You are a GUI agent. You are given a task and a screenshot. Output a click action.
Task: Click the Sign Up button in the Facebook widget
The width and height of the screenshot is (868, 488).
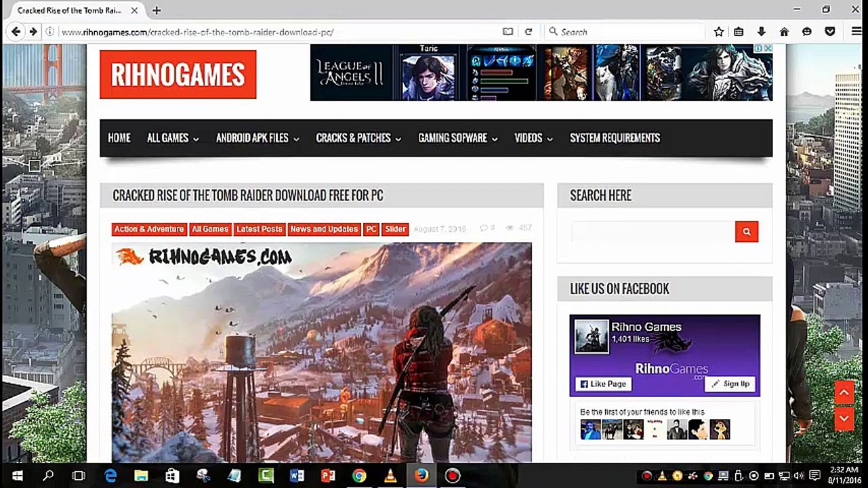(x=730, y=384)
